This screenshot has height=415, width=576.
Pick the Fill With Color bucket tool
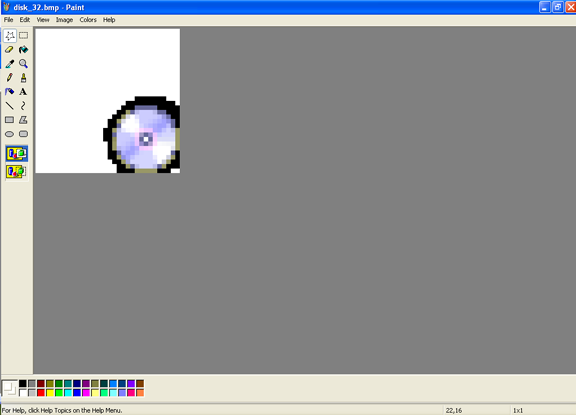[x=24, y=50]
